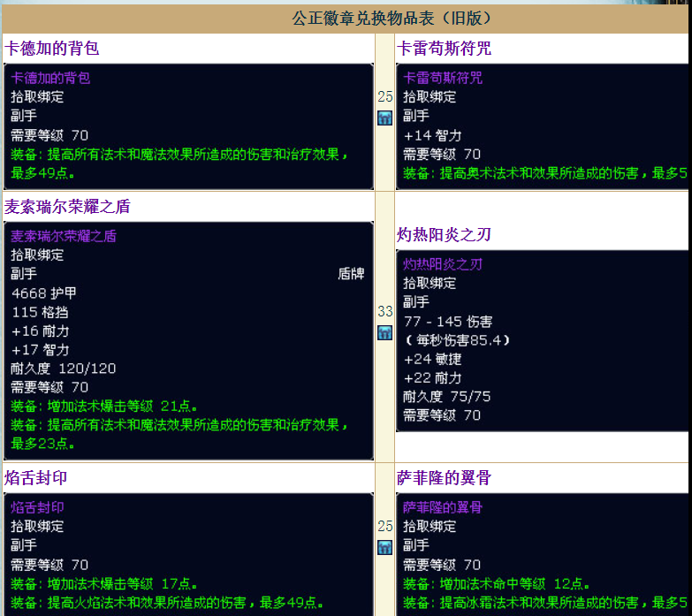Click the 提高火焰法术 equip effect line
The width and height of the screenshot is (692, 616).
coord(167,603)
